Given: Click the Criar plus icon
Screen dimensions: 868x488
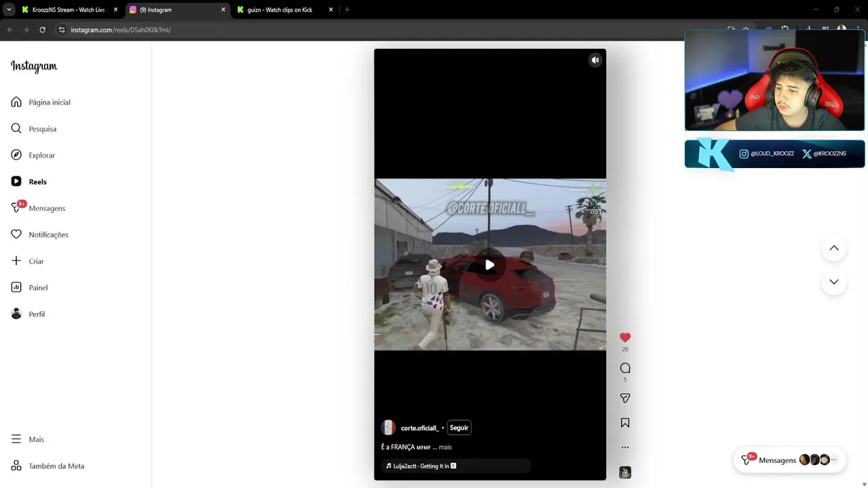Looking at the screenshot, I should tap(16, 261).
